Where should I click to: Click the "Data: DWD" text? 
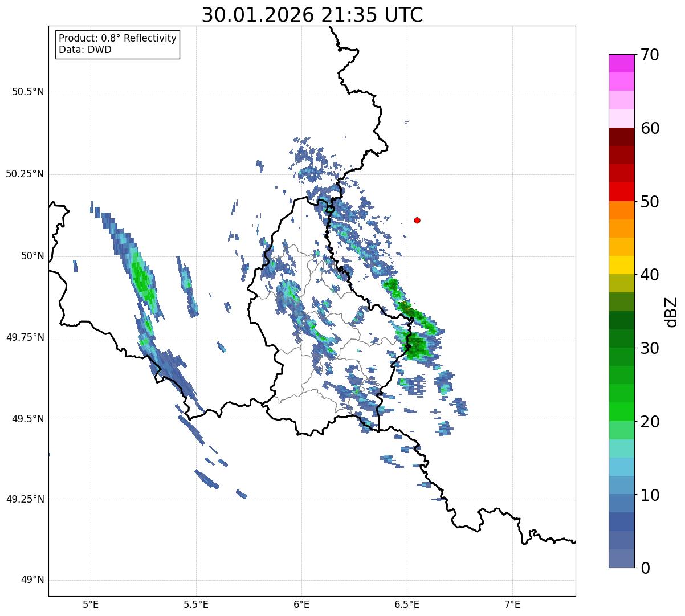[x=85, y=50]
